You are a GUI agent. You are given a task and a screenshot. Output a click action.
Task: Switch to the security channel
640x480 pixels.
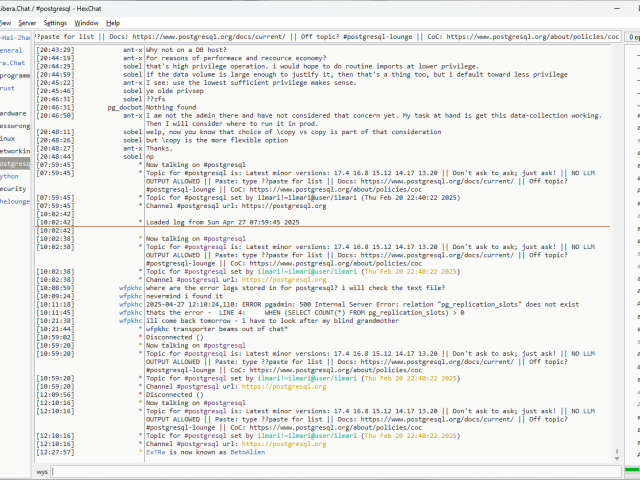13,188
